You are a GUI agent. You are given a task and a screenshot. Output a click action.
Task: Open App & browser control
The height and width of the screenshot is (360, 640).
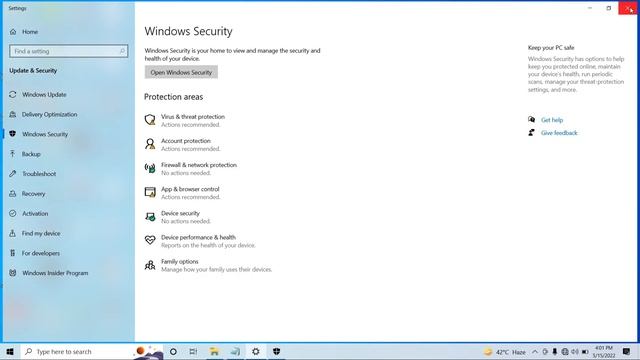coord(190,189)
